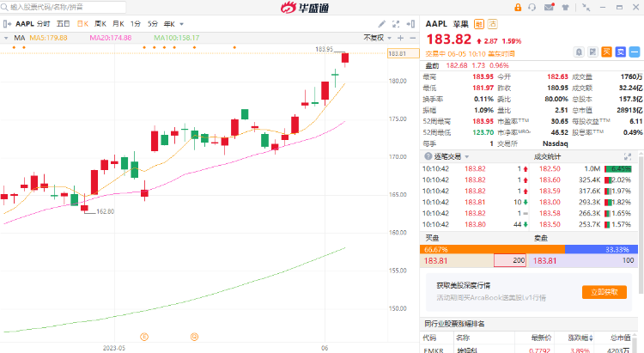Click the 融 margin badge

pyautogui.click(x=479, y=24)
